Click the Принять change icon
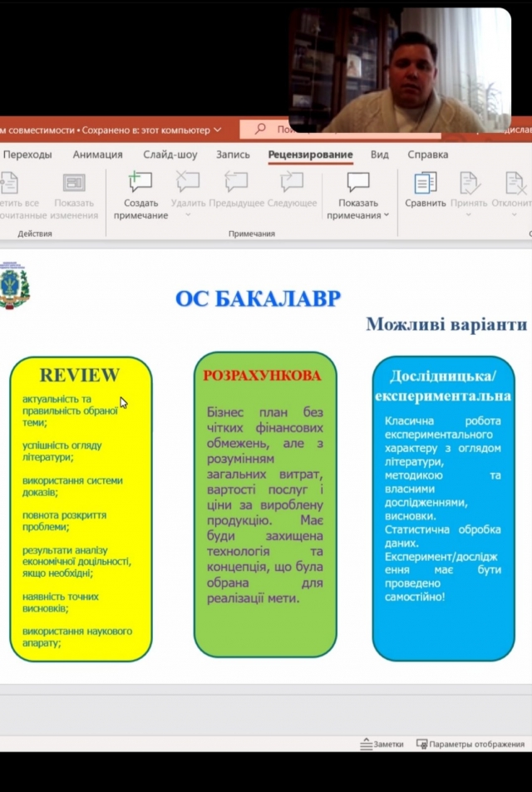The width and height of the screenshot is (532, 792). pos(469,183)
